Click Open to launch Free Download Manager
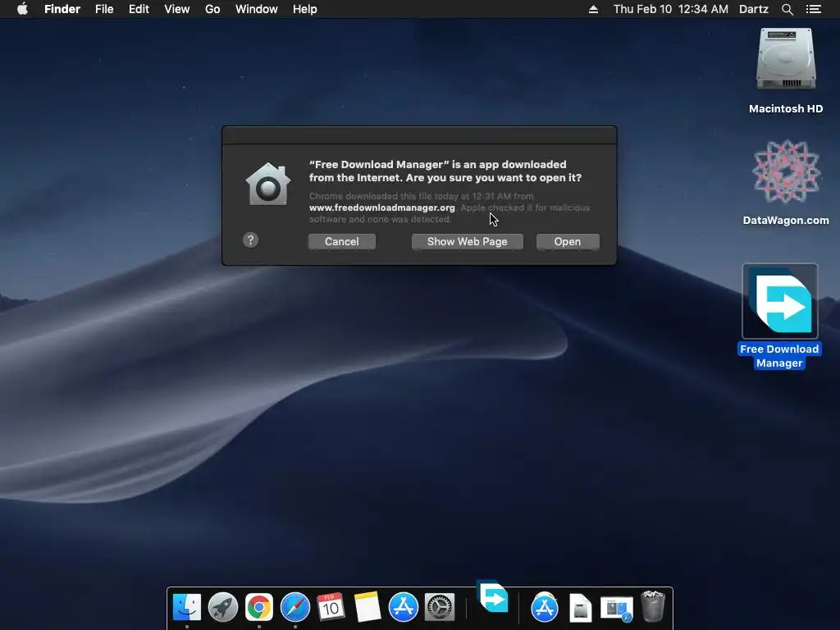The image size is (840, 630). 568,242
